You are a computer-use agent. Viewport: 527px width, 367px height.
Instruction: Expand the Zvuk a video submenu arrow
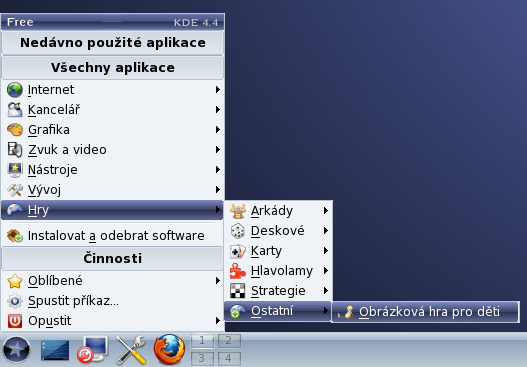click(x=218, y=150)
